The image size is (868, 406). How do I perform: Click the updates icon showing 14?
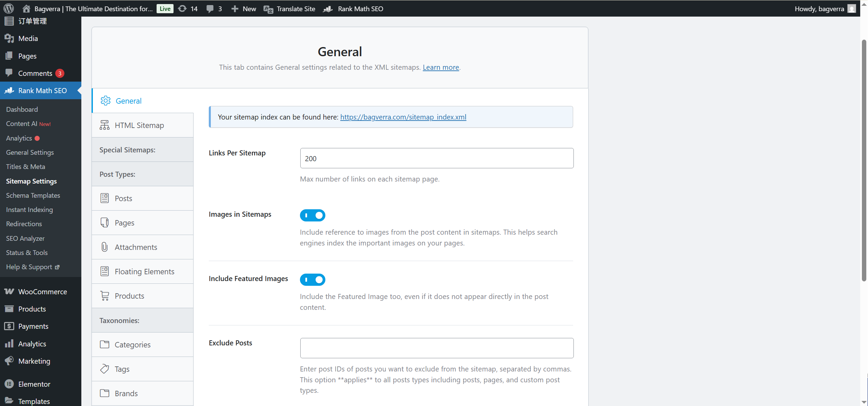(182, 8)
